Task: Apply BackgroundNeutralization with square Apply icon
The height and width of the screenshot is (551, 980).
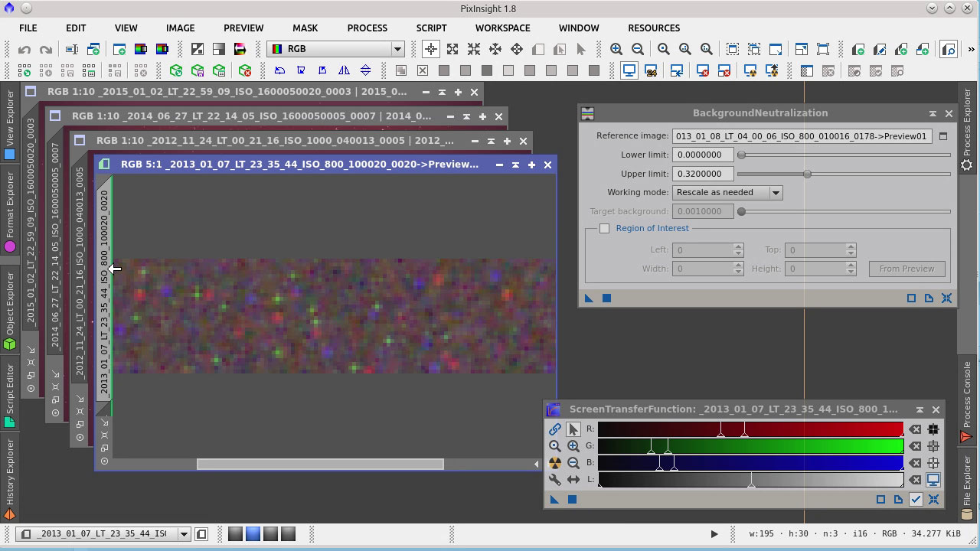Action: click(606, 298)
